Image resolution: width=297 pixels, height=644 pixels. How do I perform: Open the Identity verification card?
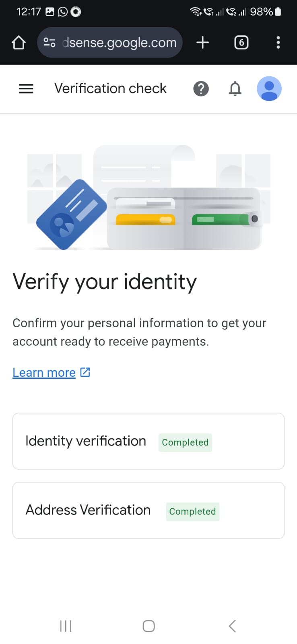coord(148,441)
